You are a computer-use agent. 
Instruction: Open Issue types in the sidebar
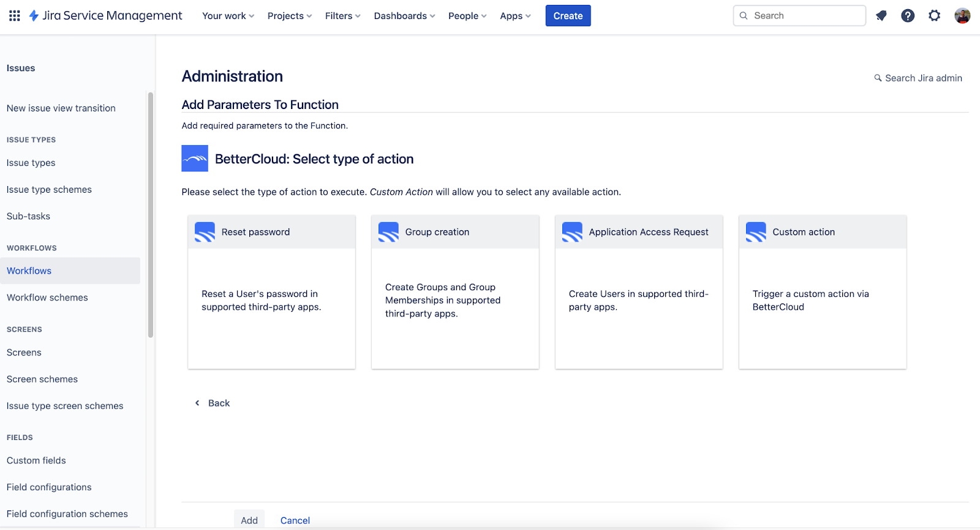tap(31, 163)
